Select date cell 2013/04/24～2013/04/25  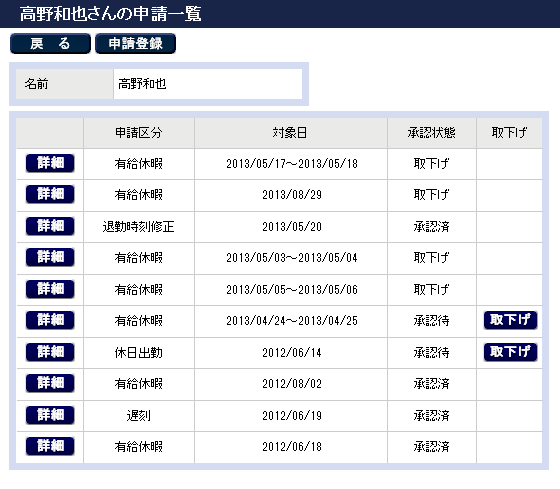tap(291, 321)
